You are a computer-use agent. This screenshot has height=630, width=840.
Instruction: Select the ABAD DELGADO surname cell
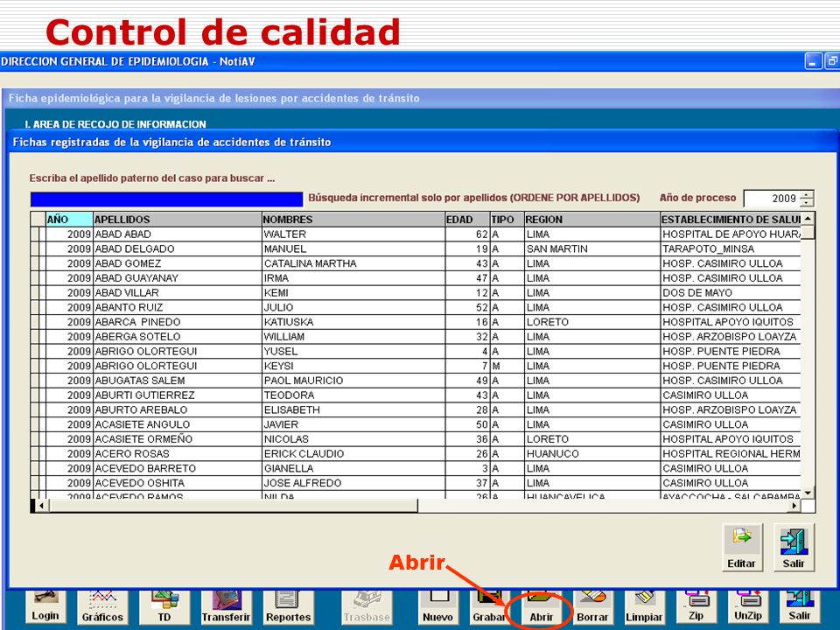(178, 248)
